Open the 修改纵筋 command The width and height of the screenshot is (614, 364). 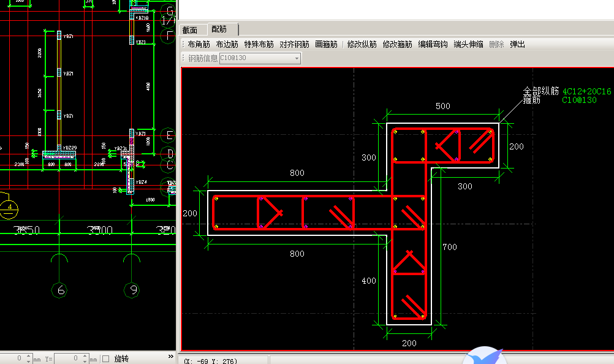click(x=362, y=44)
